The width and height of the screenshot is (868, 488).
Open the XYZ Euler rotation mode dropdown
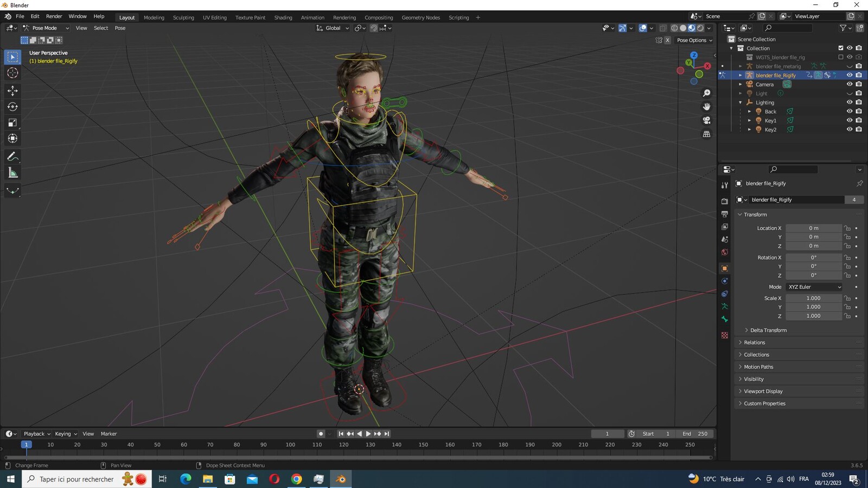[x=814, y=287]
